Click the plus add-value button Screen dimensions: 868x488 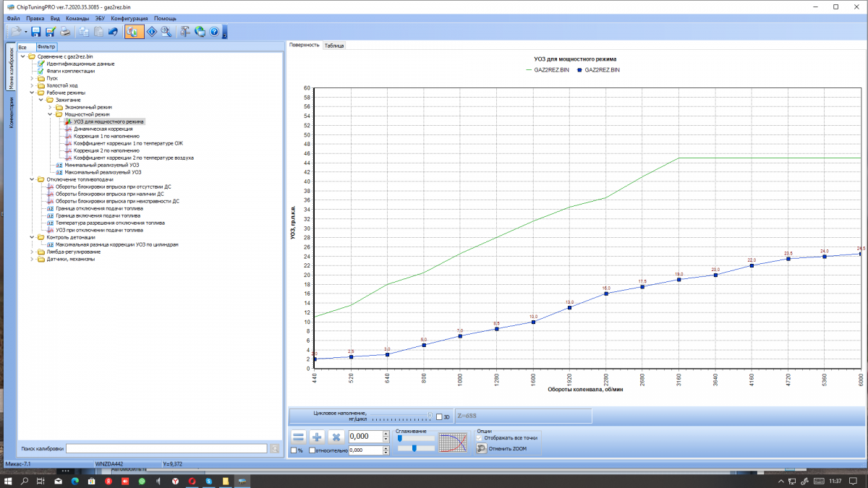[x=317, y=437]
